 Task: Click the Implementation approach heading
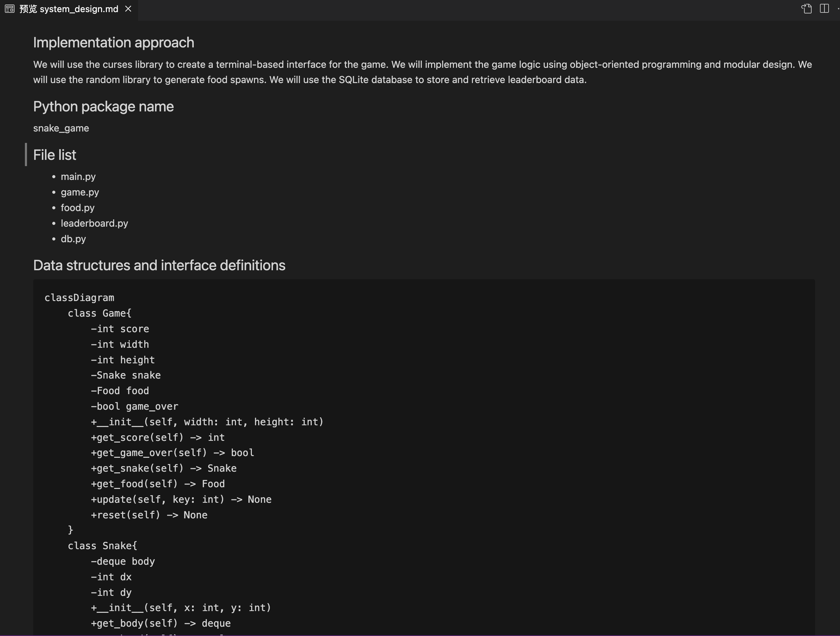point(113,43)
